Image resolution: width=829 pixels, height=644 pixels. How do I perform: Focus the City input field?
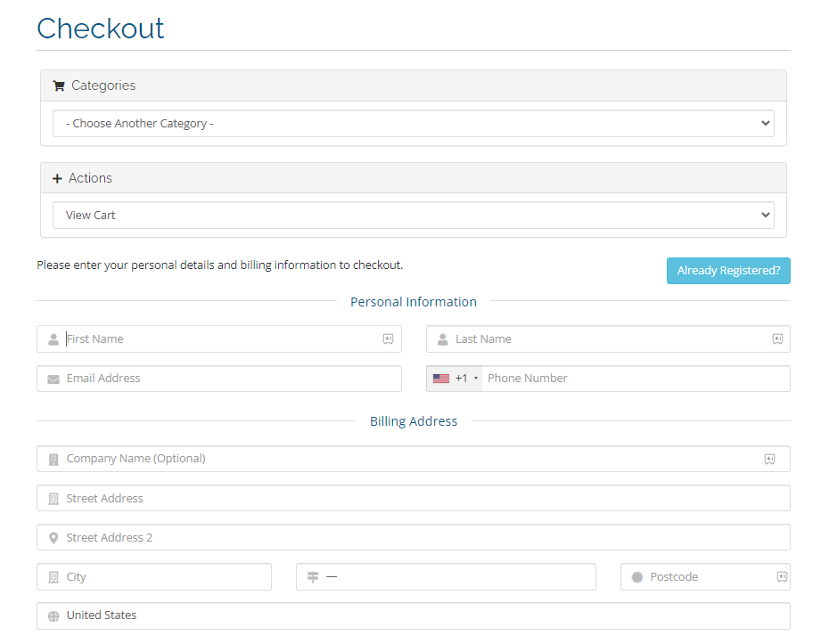(154, 577)
